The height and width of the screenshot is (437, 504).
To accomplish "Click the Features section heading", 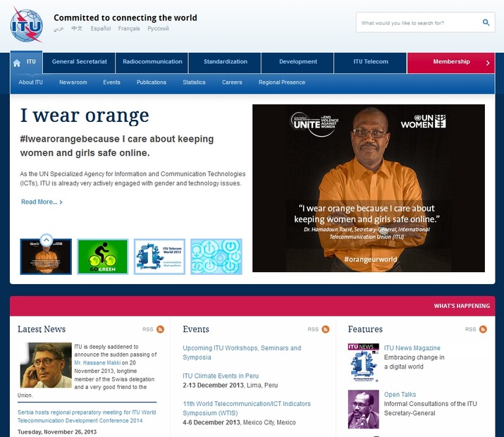I will (365, 329).
